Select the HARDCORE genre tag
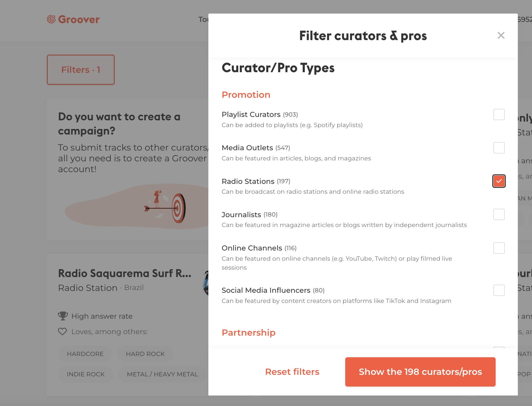 (85, 354)
